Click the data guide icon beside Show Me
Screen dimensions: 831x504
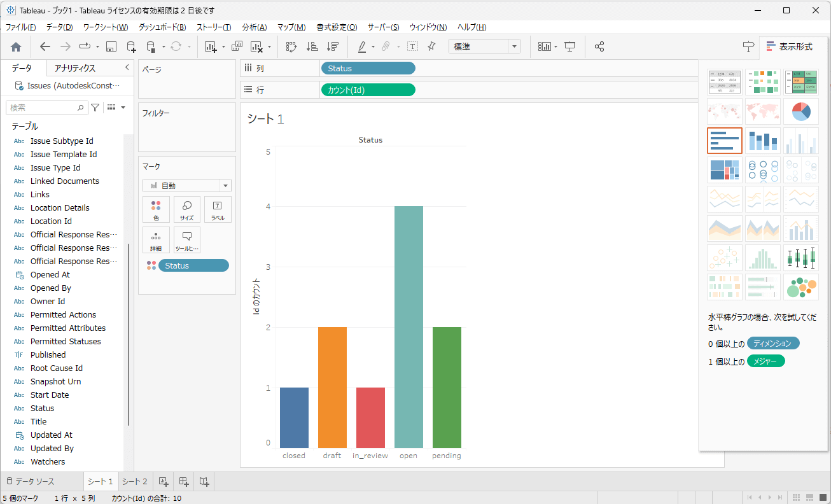[748, 46]
